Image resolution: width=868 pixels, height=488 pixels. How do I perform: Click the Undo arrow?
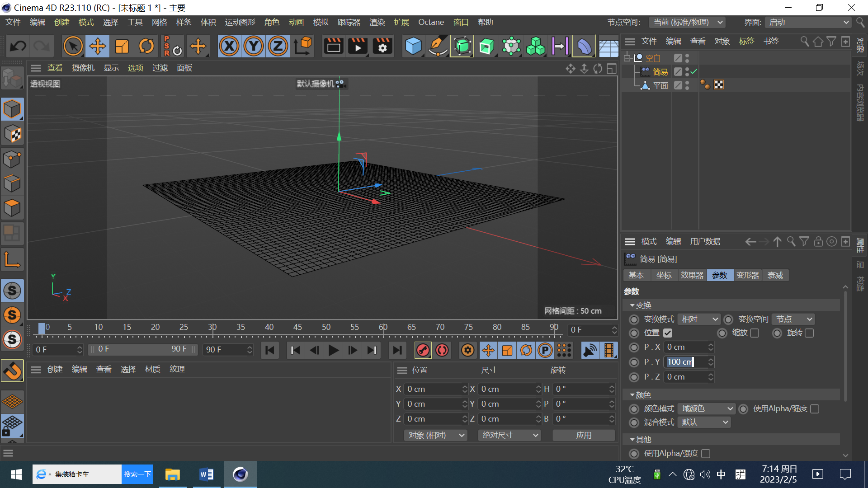(18, 46)
